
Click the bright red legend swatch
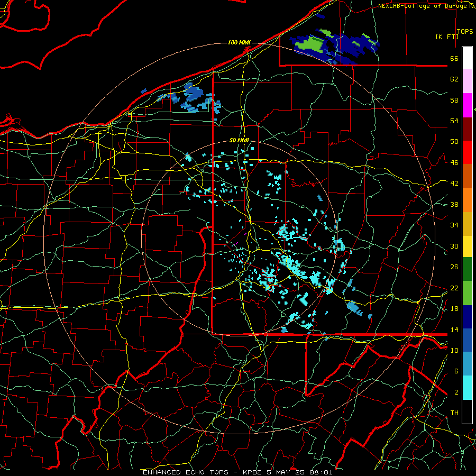(467, 152)
